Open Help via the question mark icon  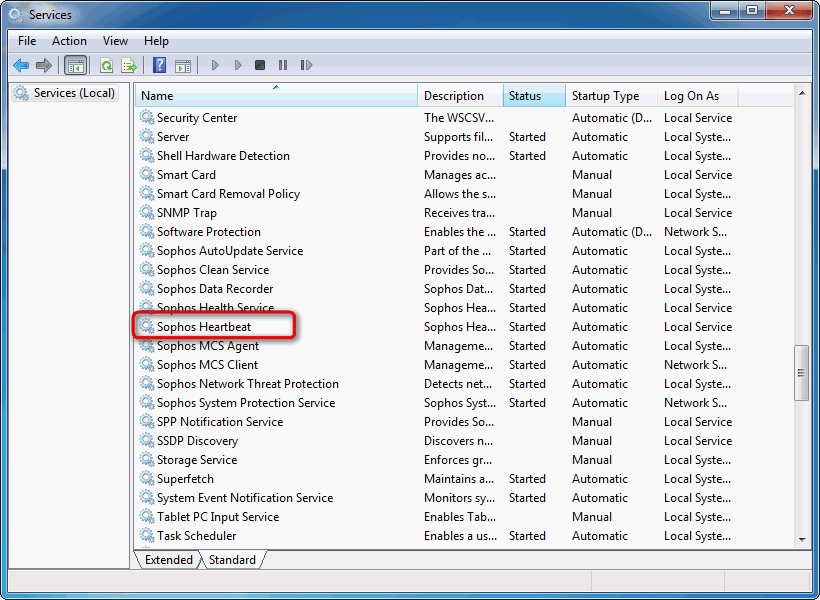[x=160, y=65]
